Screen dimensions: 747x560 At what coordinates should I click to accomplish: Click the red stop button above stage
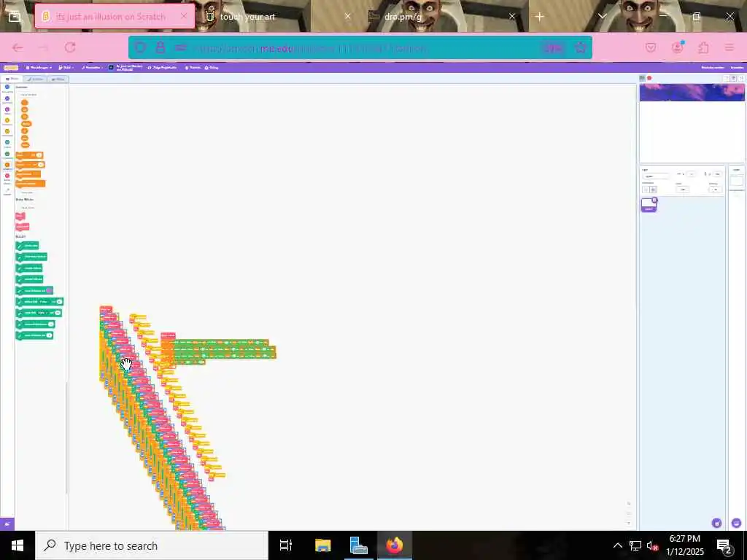click(x=649, y=78)
